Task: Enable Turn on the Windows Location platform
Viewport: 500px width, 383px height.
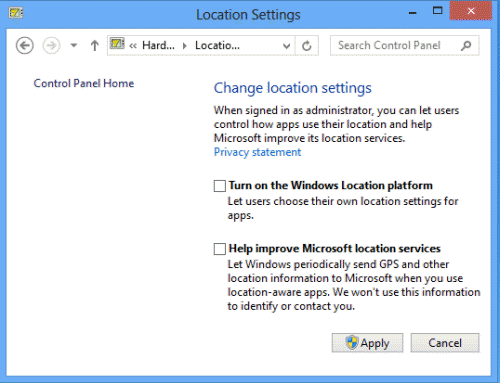Action: click(x=220, y=186)
